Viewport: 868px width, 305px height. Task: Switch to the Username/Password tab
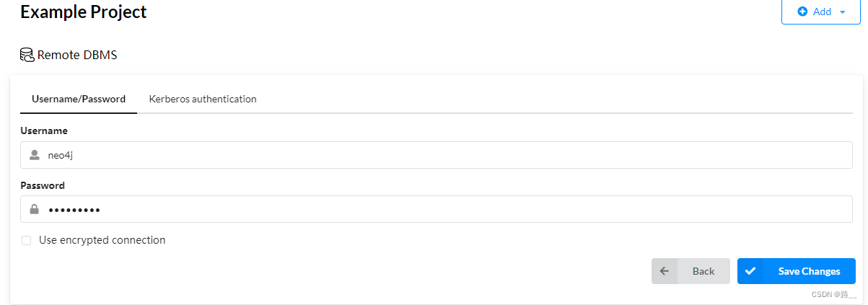[79, 100]
